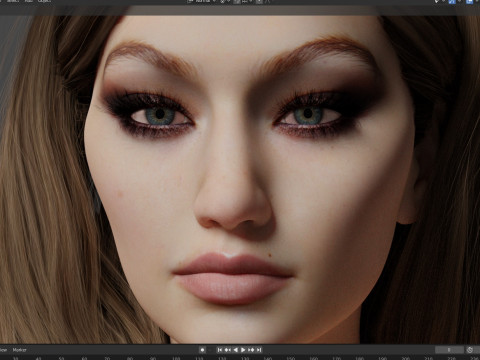Toggle the auto keying record button
The image size is (480, 360).
(x=202, y=350)
